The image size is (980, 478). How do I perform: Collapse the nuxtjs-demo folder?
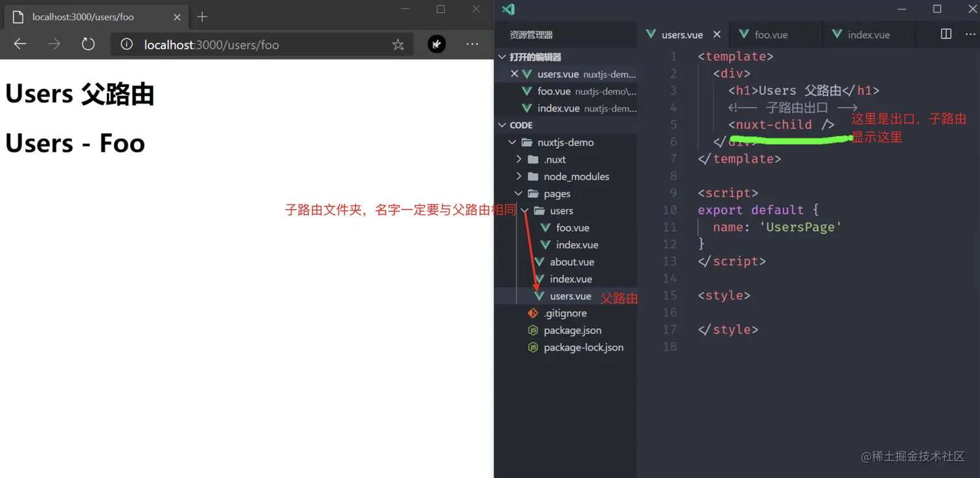coord(512,142)
